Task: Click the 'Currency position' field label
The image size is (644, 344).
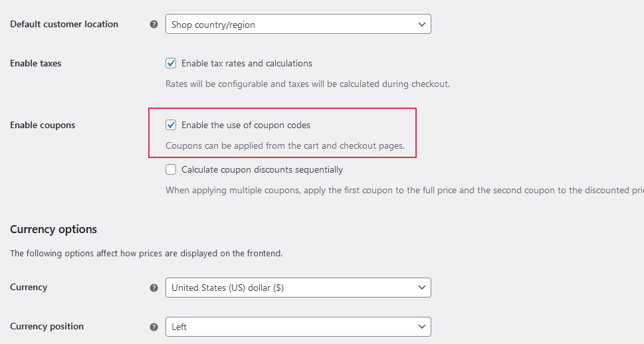Action: click(x=47, y=327)
